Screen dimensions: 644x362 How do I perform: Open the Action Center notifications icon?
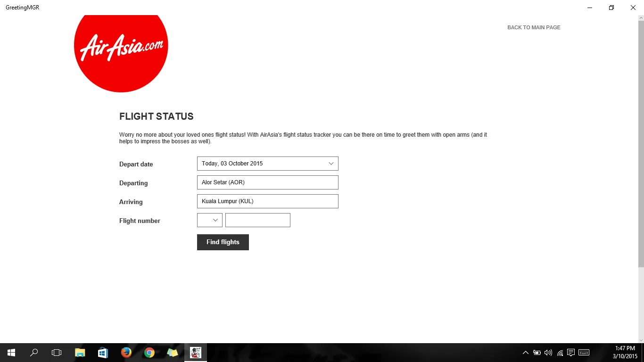click(571, 353)
